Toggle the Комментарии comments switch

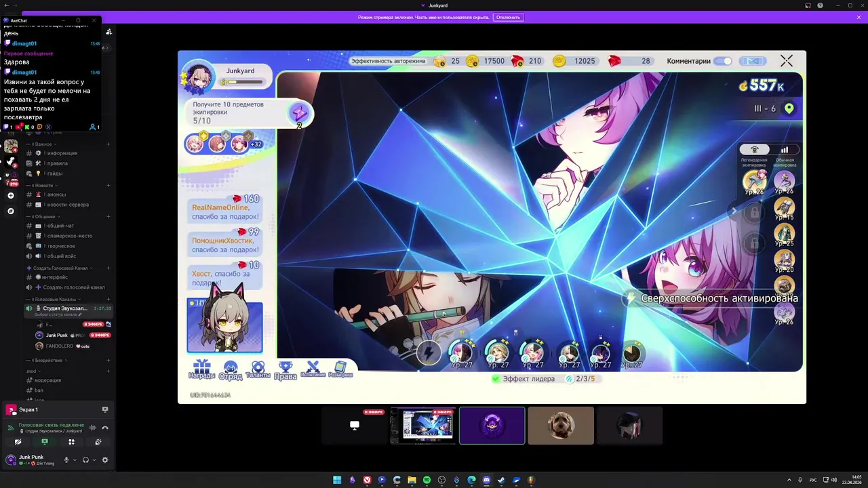[x=723, y=61]
